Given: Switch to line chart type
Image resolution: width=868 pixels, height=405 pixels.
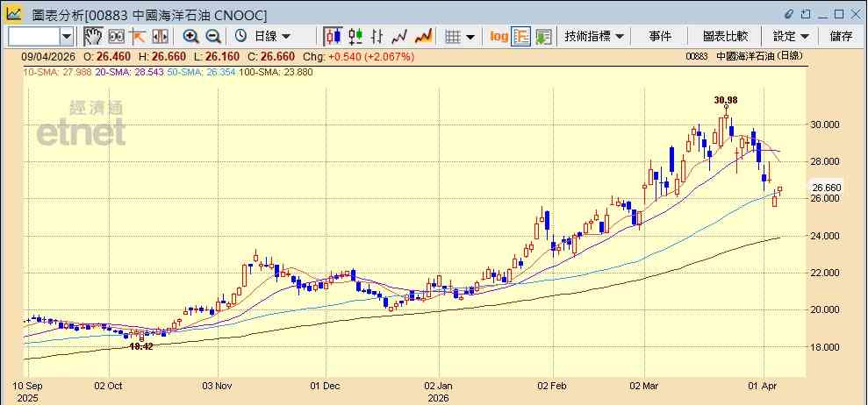Looking at the screenshot, I should tap(399, 37).
